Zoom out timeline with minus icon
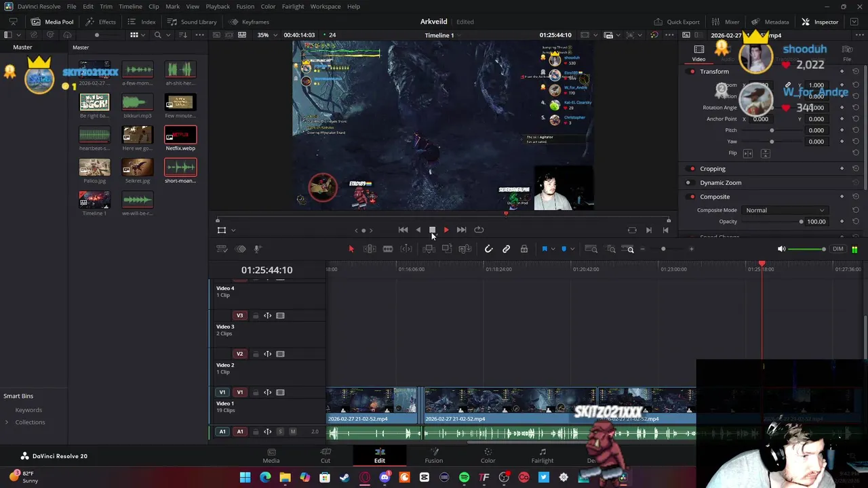 (x=642, y=249)
